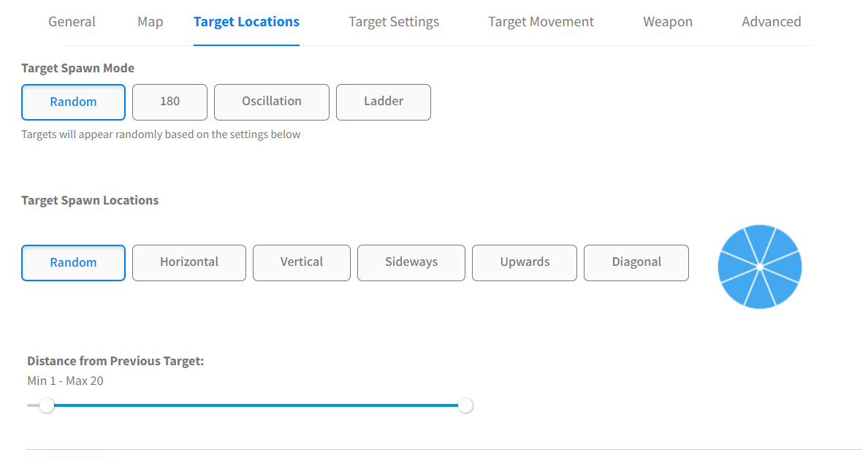Open the Target Settings tab
The height and width of the screenshot is (458, 868).
coord(394,22)
